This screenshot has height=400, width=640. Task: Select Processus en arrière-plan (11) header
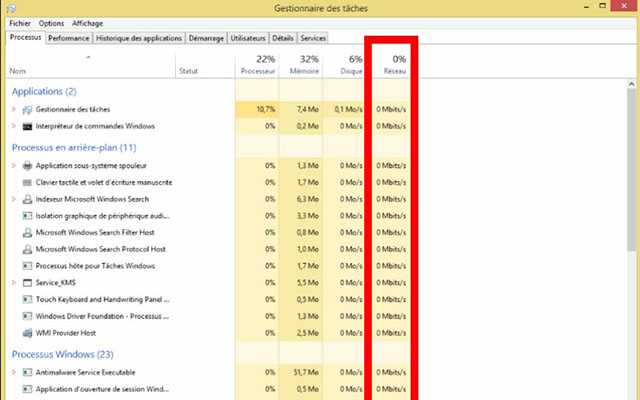click(74, 148)
